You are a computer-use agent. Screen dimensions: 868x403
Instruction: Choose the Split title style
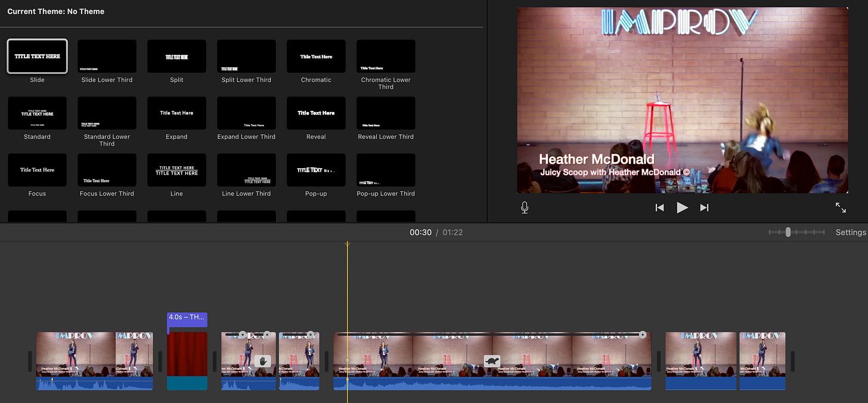point(176,57)
